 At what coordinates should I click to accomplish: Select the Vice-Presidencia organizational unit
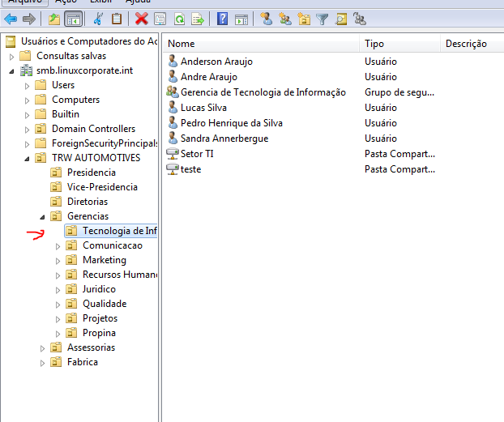click(x=102, y=187)
